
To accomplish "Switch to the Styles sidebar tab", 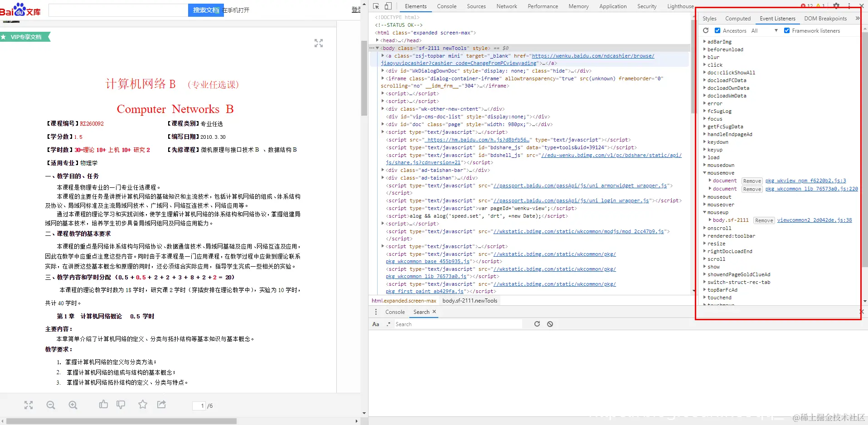I will tap(709, 19).
